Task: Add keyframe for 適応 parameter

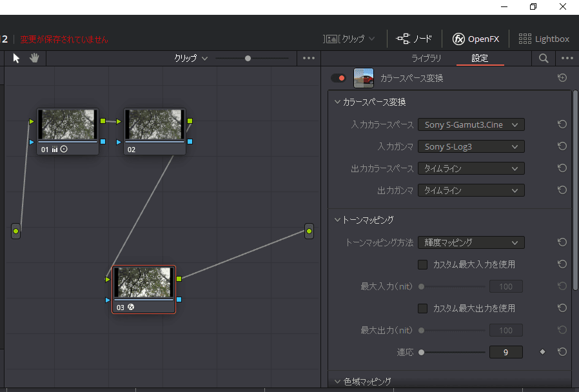Action: point(542,352)
